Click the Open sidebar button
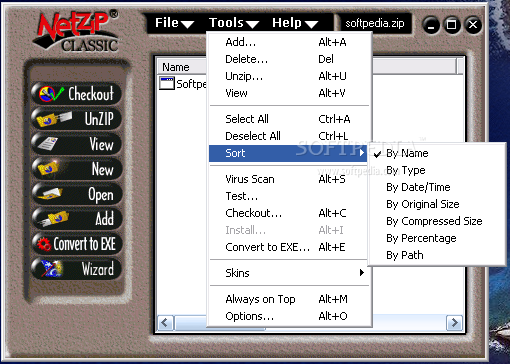This screenshot has width=510, height=364. [76, 194]
